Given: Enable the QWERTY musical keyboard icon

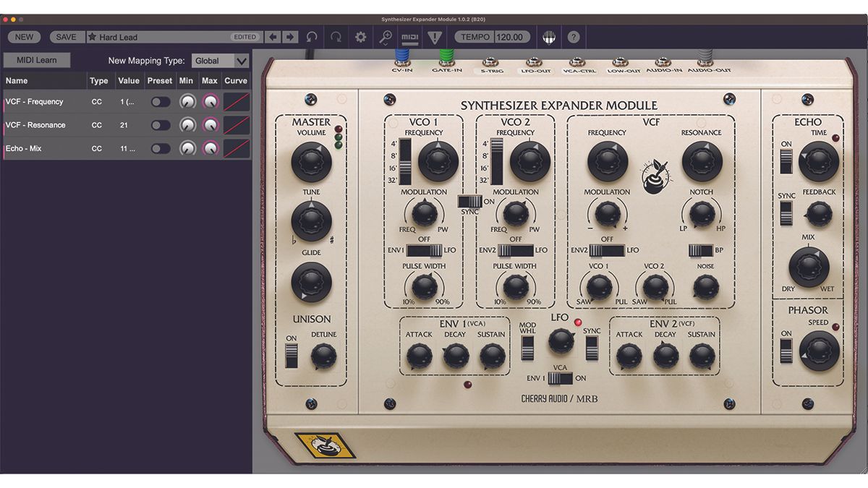Looking at the screenshot, I should point(549,37).
